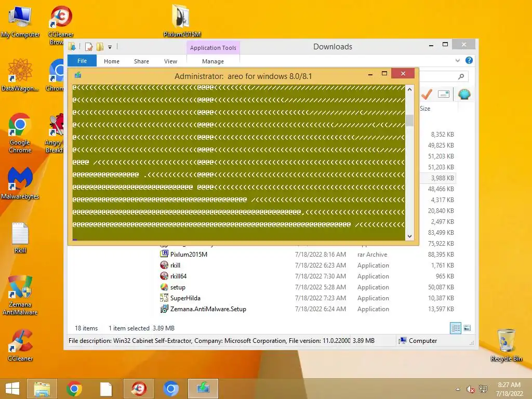Close the areo for windows console
The height and width of the screenshot is (399, 532).
pyautogui.click(x=403, y=73)
